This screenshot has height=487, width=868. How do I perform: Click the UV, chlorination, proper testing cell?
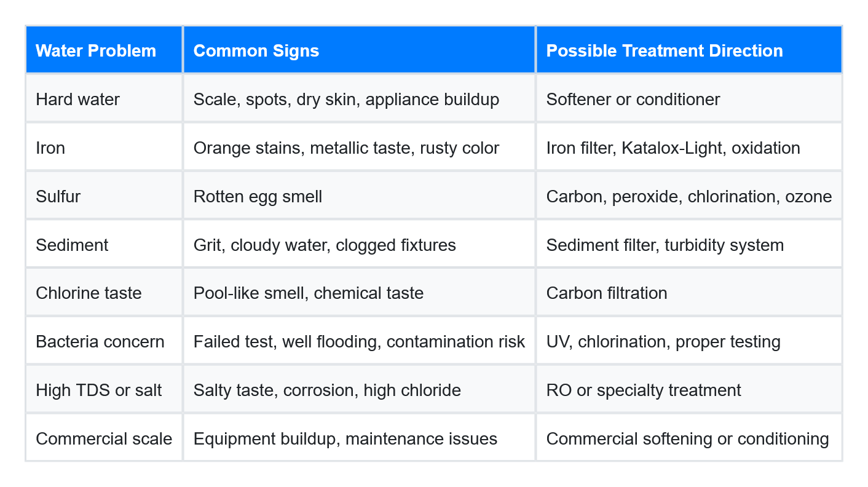point(689,341)
